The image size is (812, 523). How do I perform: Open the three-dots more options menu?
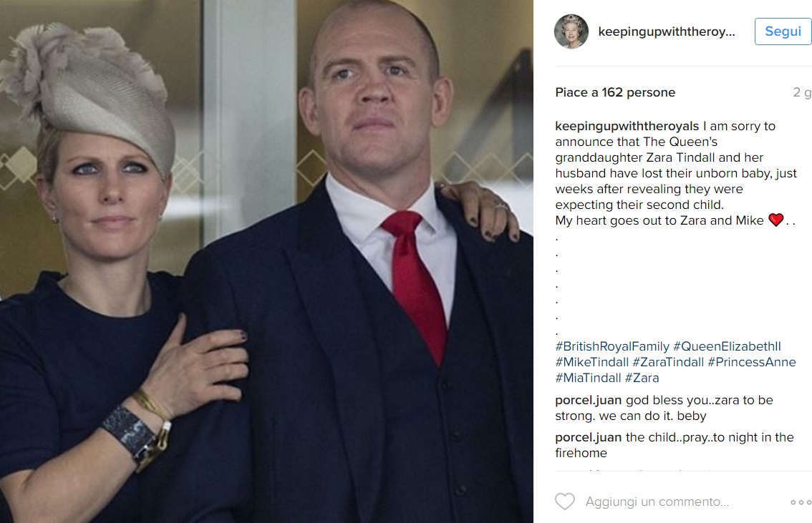coord(801,502)
